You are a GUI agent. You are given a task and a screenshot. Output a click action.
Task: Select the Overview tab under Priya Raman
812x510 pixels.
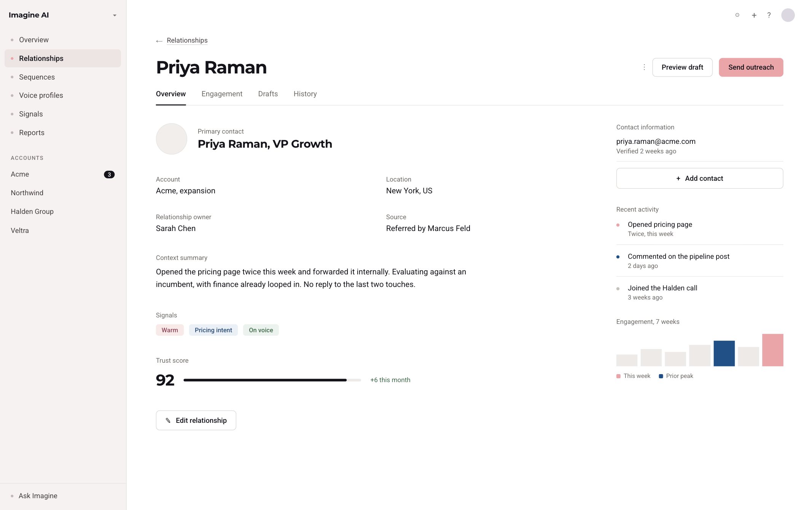(171, 94)
